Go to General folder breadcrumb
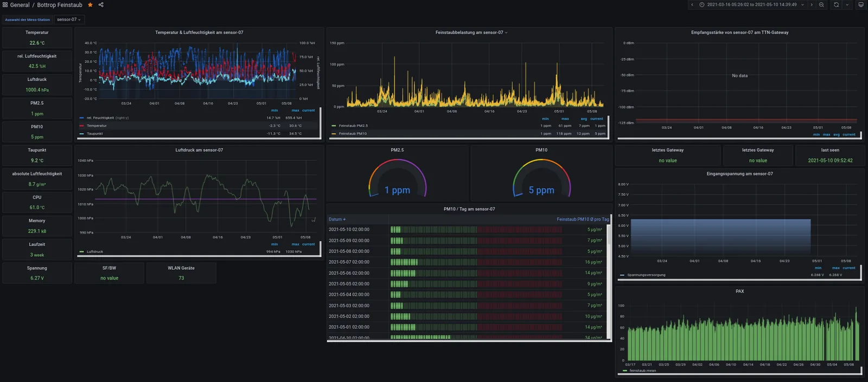The height and width of the screenshot is (382, 868). [20, 5]
